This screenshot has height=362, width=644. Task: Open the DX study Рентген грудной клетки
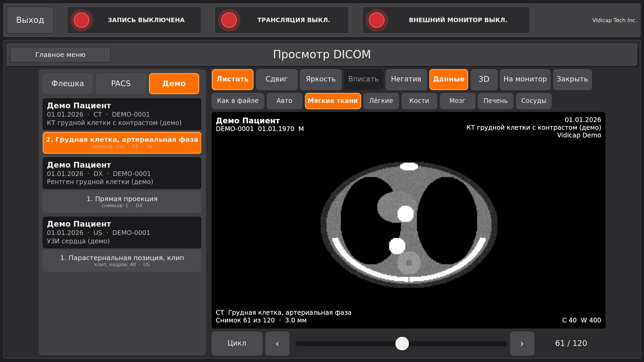click(122, 173)
